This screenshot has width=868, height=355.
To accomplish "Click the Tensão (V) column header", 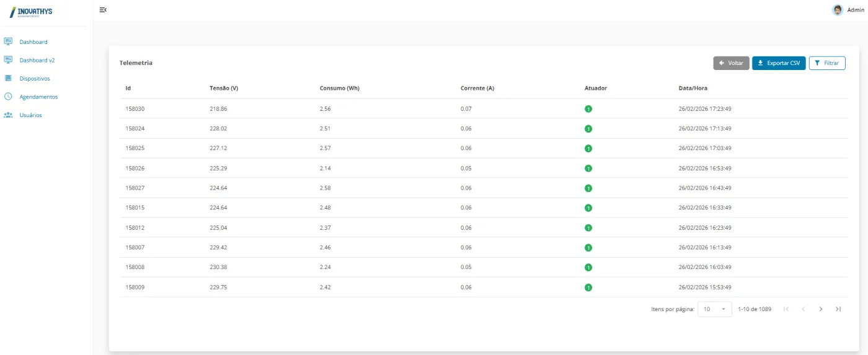I will [x=224, y=88].
